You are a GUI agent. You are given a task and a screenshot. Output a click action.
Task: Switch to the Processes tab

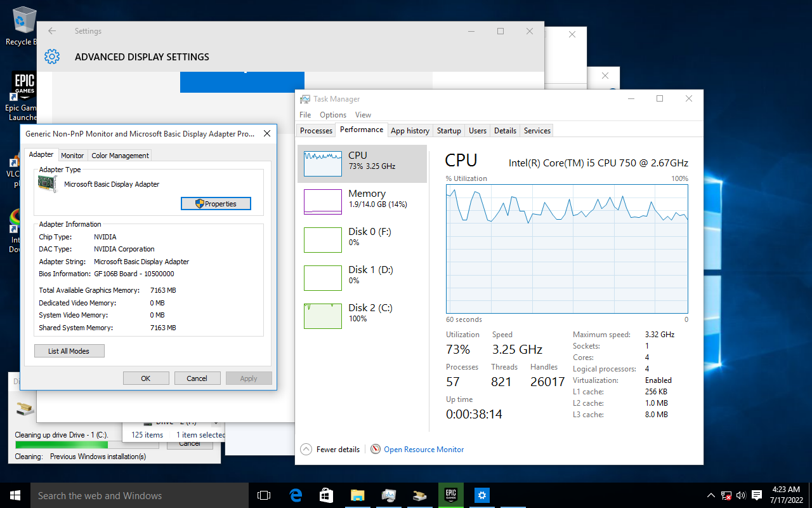[x=316, y=131]
